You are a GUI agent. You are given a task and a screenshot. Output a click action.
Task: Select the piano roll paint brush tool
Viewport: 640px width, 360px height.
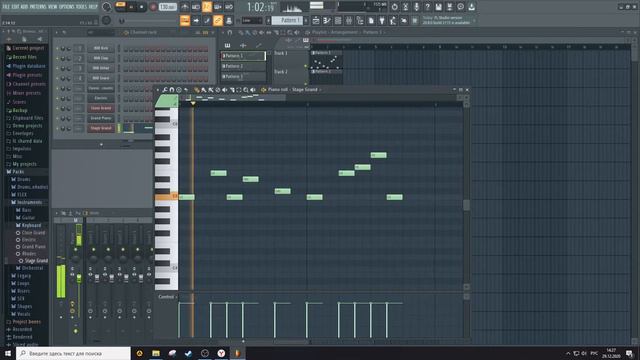[x=204, y=90]
